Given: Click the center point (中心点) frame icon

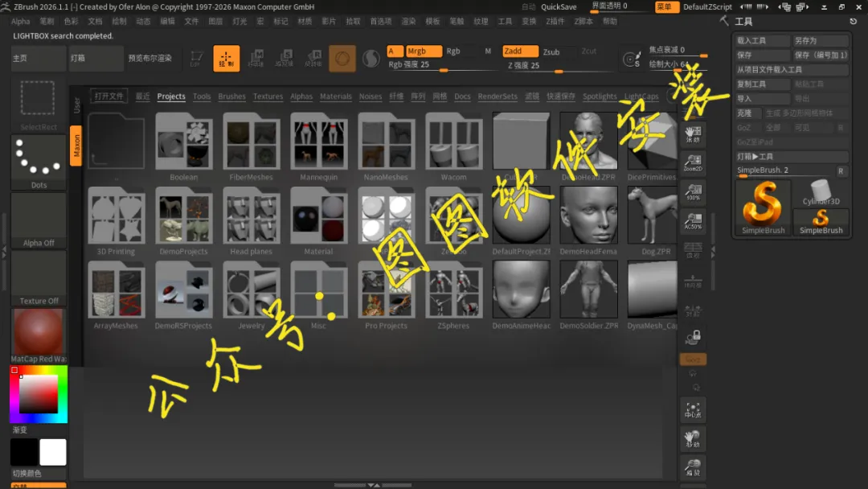Looking at the screenshot, I should pyautogui.click(x=693, y=410).
